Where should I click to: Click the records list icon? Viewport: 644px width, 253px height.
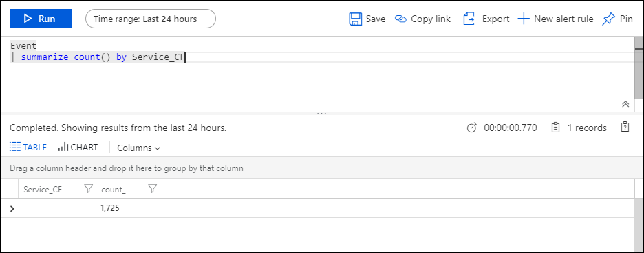pyautogui.click(x=555, y=128)
